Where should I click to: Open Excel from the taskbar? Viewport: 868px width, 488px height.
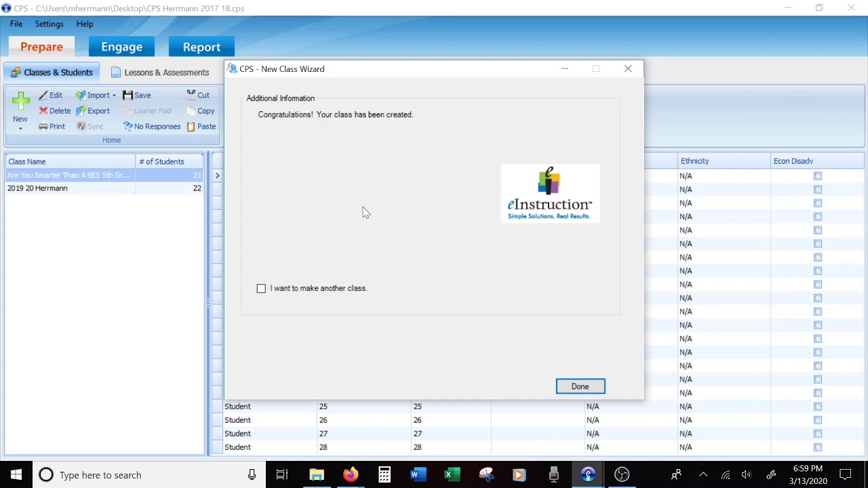pyautogui.click(x=452, y=475)
